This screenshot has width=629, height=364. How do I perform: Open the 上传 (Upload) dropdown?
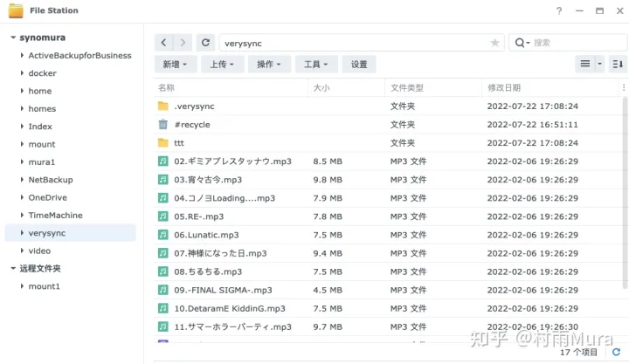[x=222, y=64]
